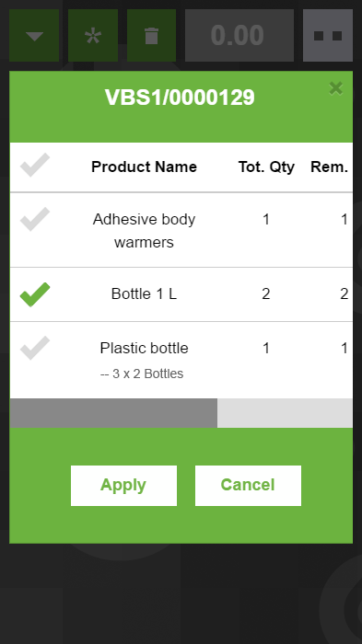362x644 pixels.
Task: Click the 3 x 2 Bottles description text
Action: point(142,374)
